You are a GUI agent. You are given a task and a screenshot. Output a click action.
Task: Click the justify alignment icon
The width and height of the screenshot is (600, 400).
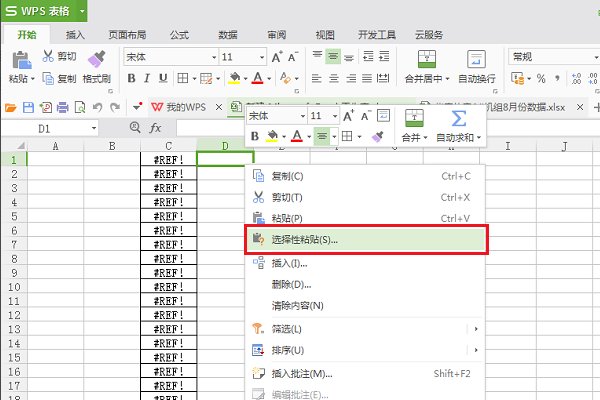(367, 78)
